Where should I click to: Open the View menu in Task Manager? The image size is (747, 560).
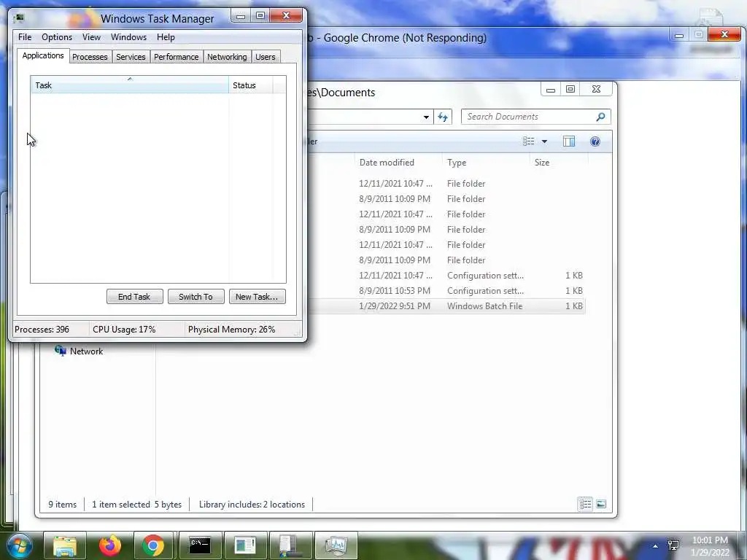tap(91, 37)
